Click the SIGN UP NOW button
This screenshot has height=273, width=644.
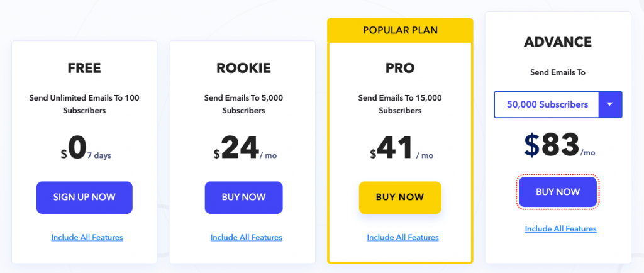click(x=84, y=198)
